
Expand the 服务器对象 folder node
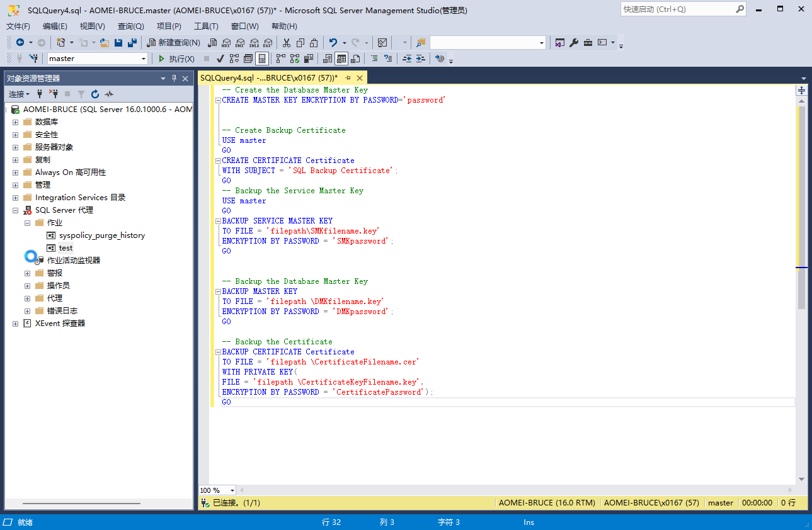point(15,147)
